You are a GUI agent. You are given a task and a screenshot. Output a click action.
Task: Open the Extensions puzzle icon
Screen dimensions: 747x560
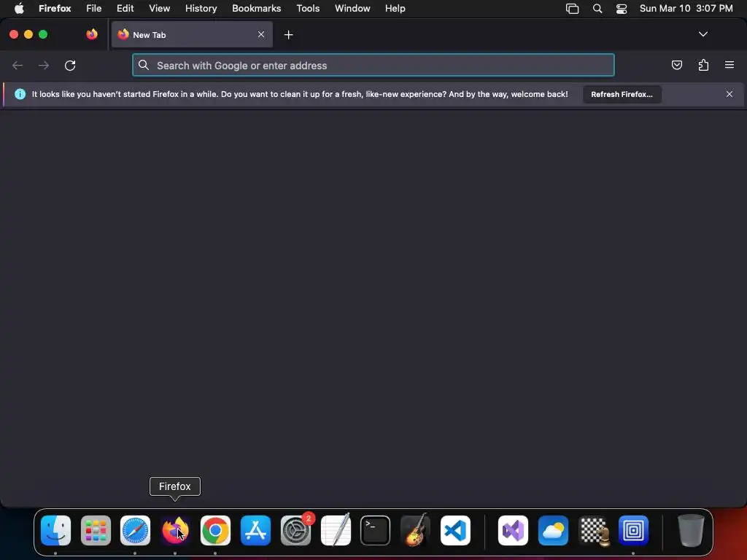[x=703, y=65]
